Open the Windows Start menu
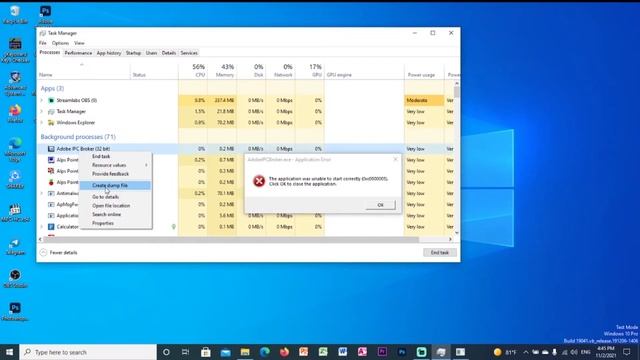 click(x=9, y=352)
